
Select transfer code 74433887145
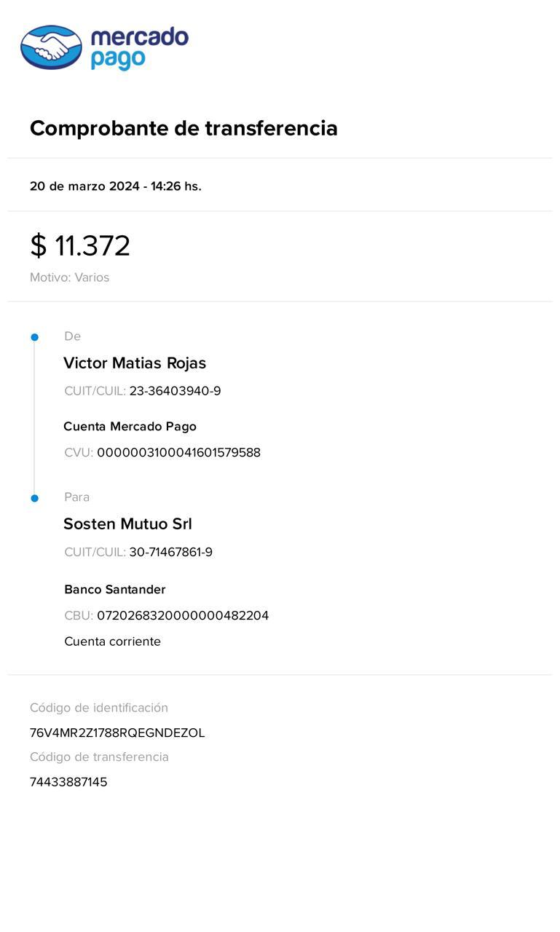[x=68, y=782]
